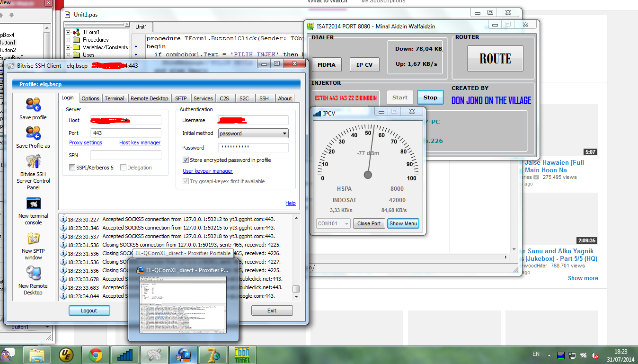The width and height of the screenshot is (638, 364).
Task: Click the IP CV button
Action: pos(364,65)
